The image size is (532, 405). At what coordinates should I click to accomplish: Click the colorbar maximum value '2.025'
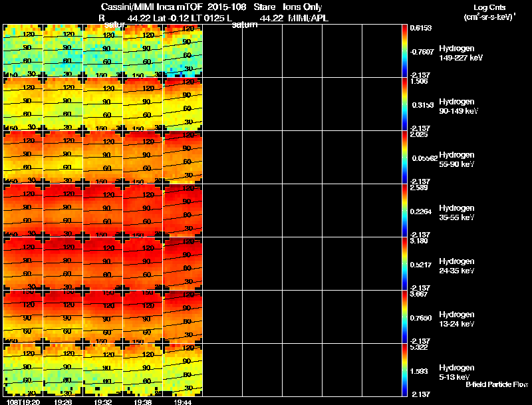point(419,134)
